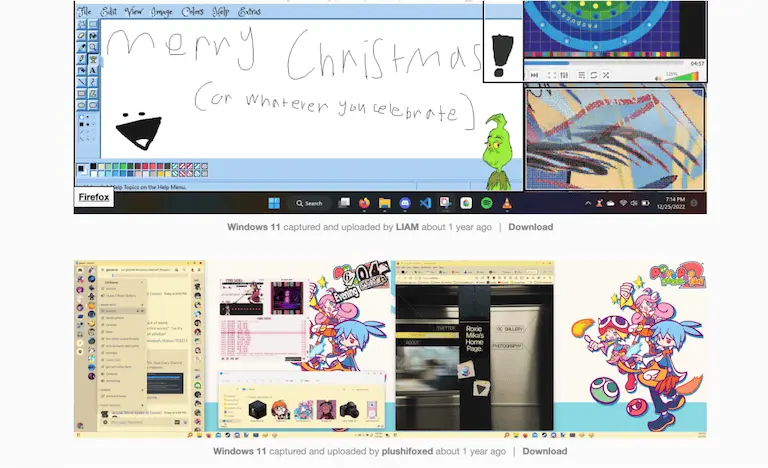Download plushifoxed's Windows 11 screenshot

[545, 451]
